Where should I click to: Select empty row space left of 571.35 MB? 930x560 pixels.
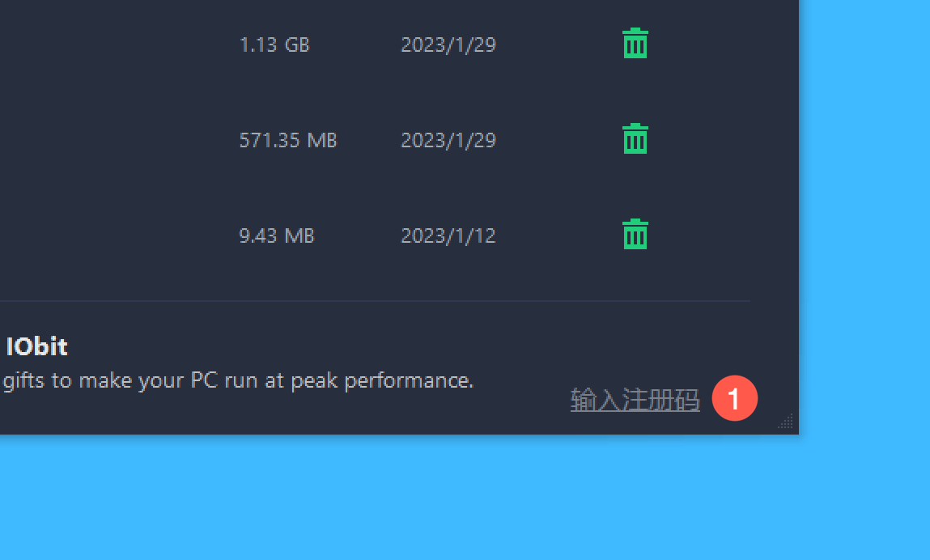pos(116,140)
